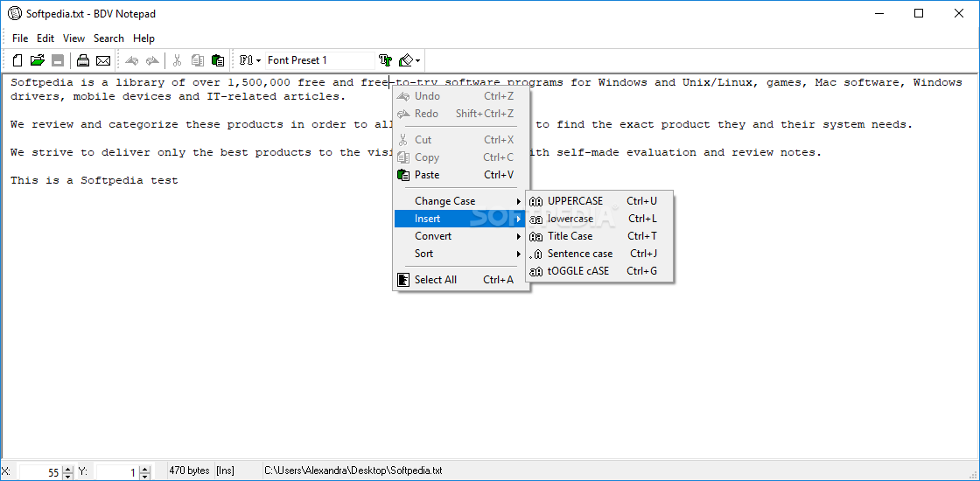Click the UPPERCASE AA icon in submenu
Screen dimensions: 980x481
tap(535, 201)
